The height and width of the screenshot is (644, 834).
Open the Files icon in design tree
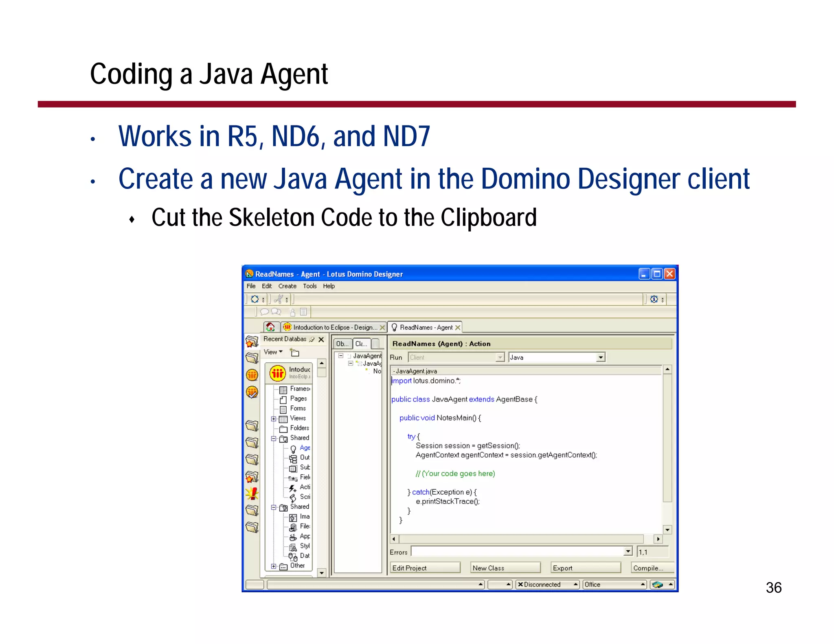pos(293,528)
